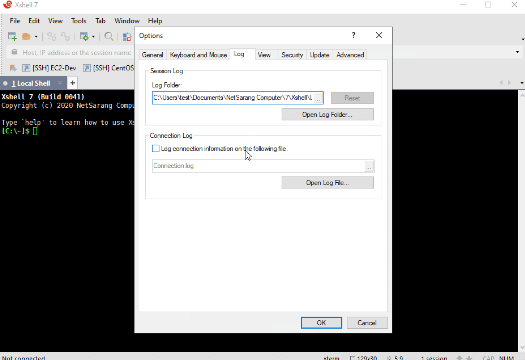Image resolution: width=525 pixels, height=360 pixels.
Task: Select the Log tab in Options
Action: coord(239,54)
